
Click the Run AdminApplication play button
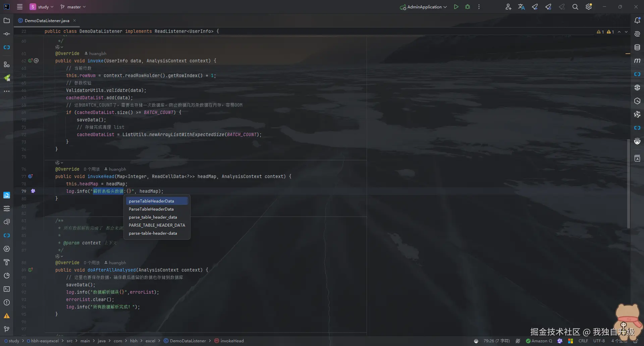coord(456,7)
